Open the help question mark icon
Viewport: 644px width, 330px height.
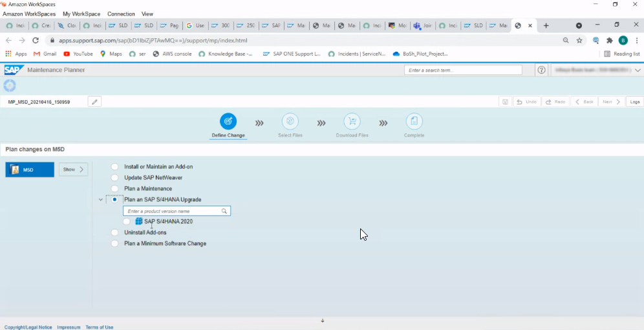[x=541, y=71]
